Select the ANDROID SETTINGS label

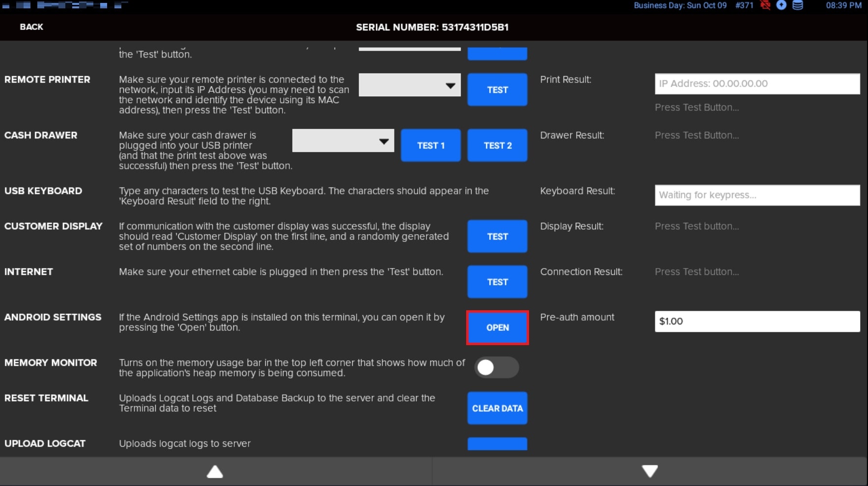point(53,317)
